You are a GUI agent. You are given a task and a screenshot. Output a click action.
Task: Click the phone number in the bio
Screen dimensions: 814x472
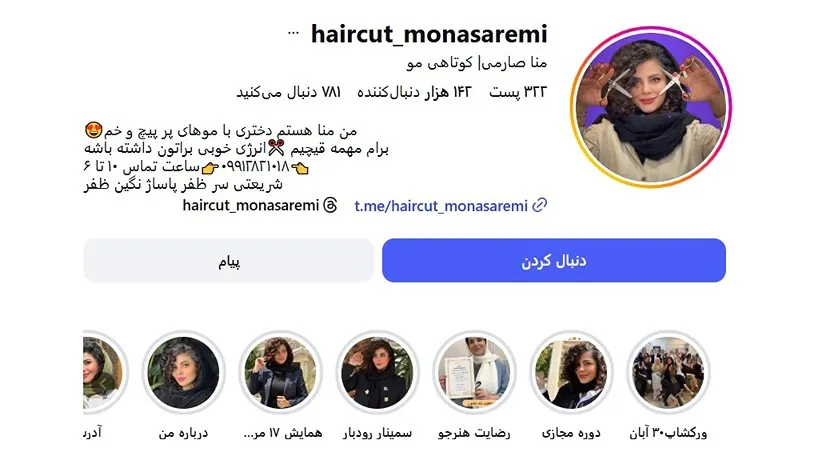point(255,167)
